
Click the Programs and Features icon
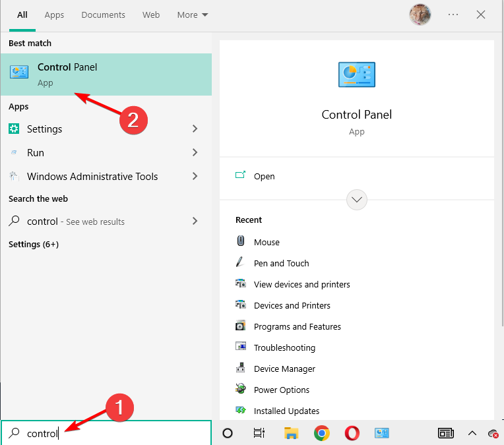click(x=240, y=326)
